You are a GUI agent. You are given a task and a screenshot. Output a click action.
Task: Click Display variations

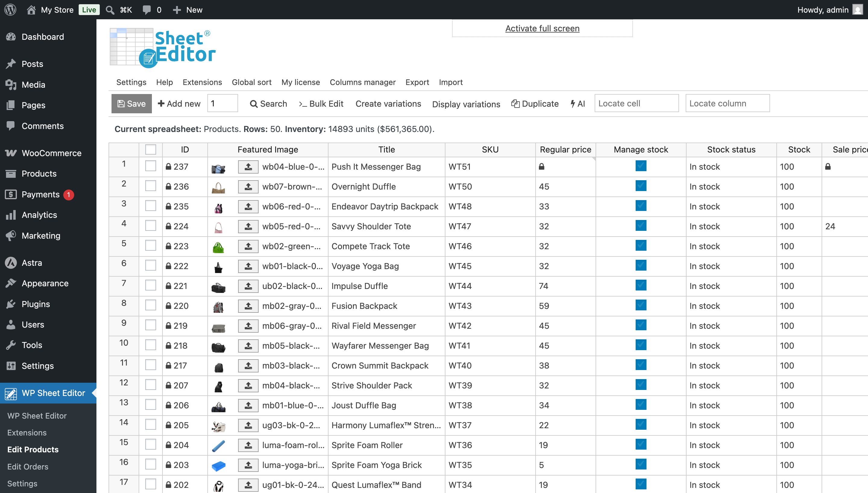click(466, 104)
